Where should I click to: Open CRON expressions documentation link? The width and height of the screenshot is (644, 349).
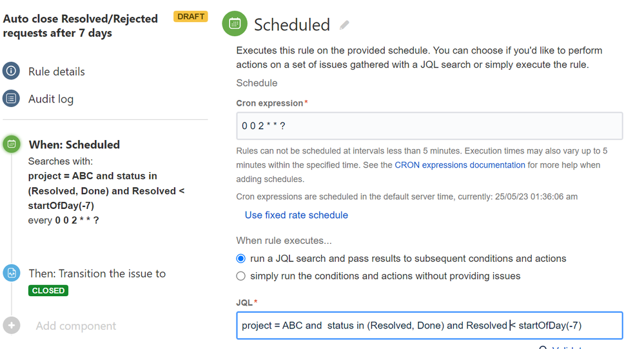(x=460, y=165)
